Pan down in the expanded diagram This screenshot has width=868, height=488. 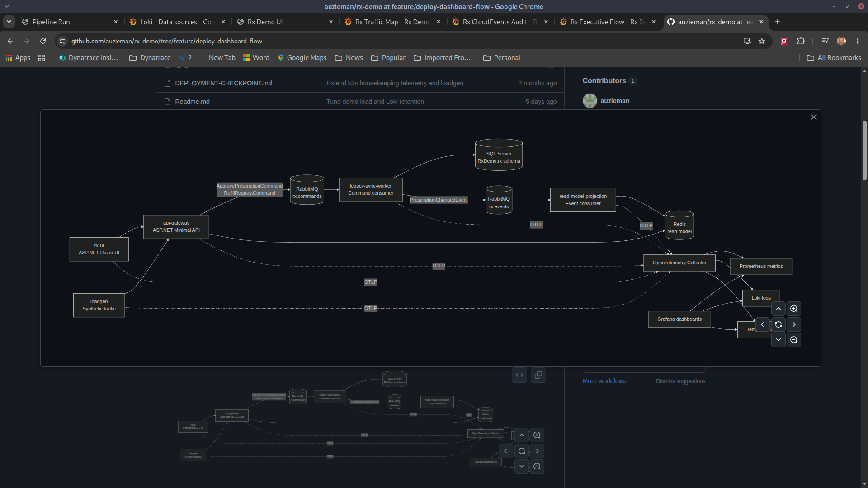778,340
